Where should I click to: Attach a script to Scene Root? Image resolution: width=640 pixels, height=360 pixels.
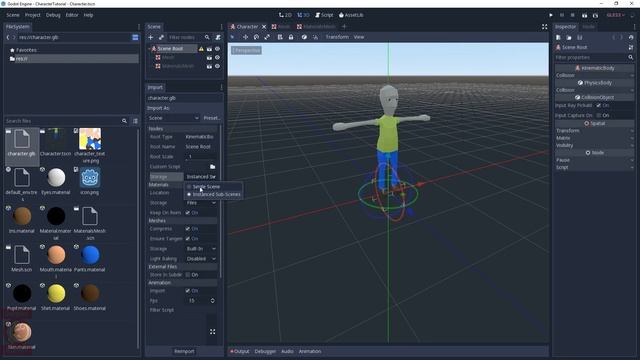pos(218,37)
